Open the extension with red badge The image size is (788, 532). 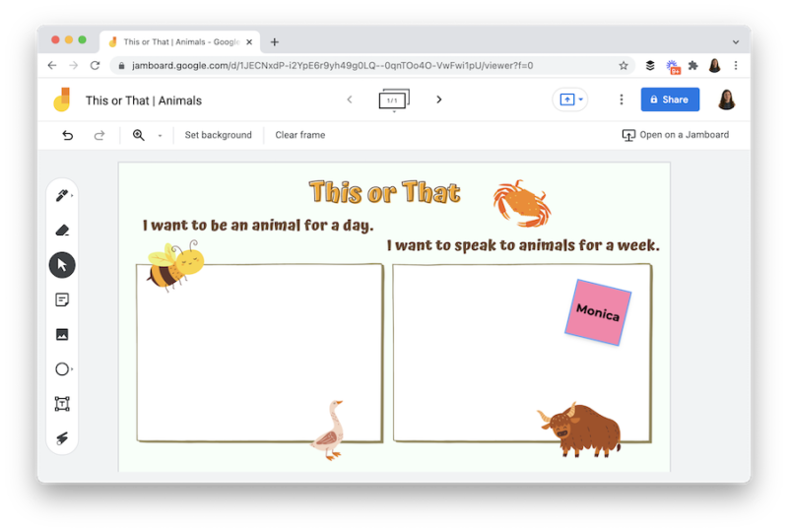[x=673, y=66]
